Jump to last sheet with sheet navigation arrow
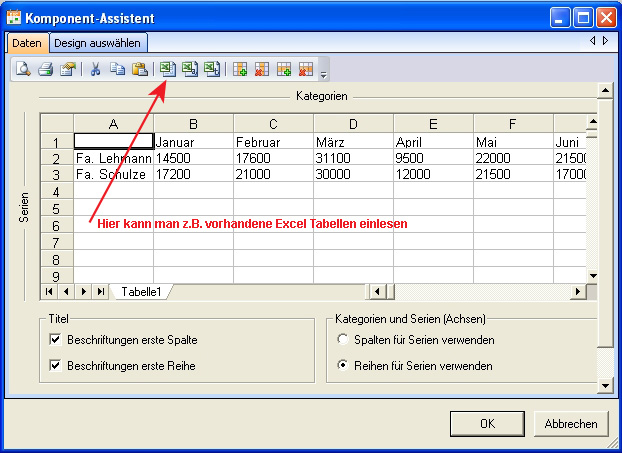 click(x=101, y=291)
